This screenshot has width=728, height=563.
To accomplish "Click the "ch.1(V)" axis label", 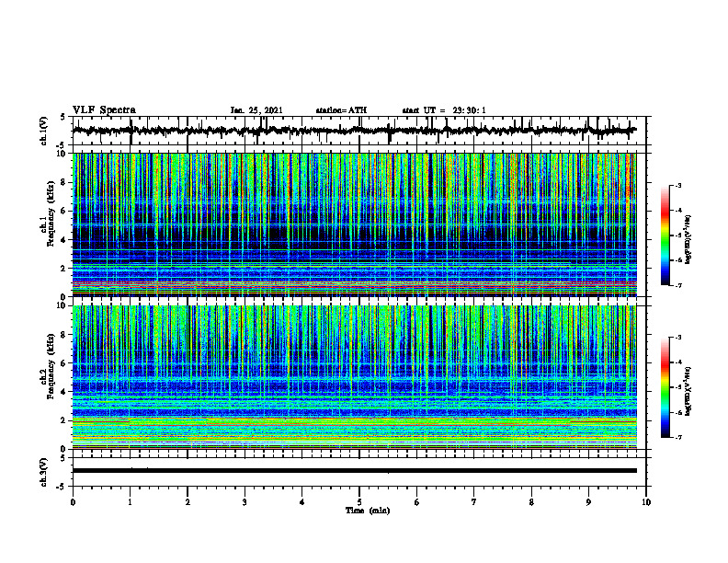I will click(x=44, y=131).
